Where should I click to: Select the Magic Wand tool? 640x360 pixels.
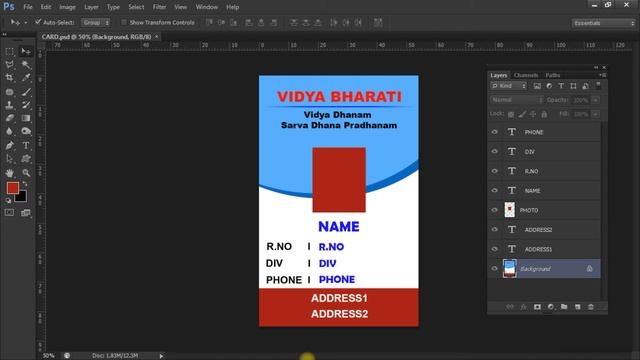pyautogui.click(x=26, y=64)
